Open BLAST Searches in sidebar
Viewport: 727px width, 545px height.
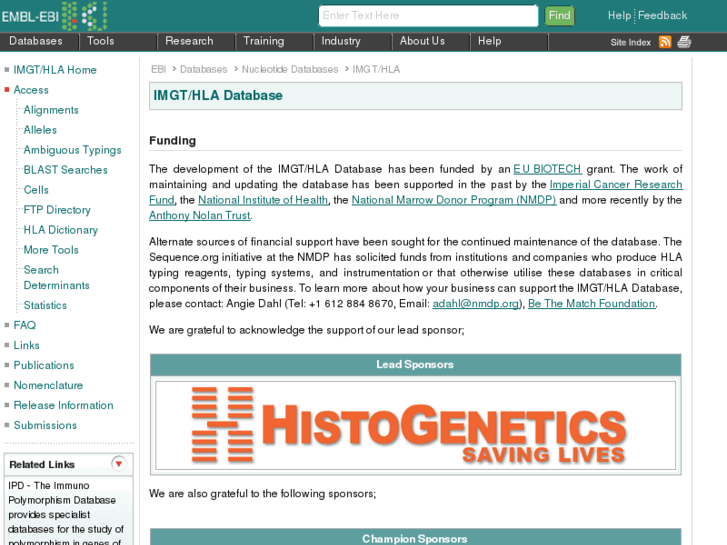65,170
